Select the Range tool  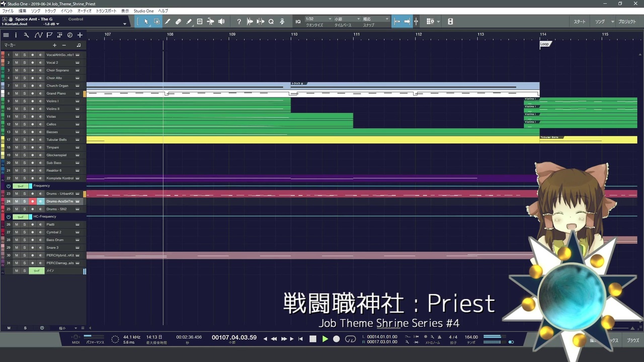(156, 22)
